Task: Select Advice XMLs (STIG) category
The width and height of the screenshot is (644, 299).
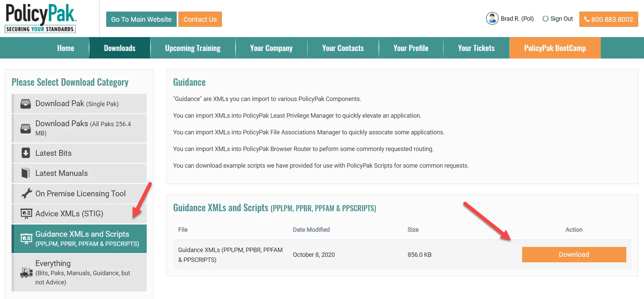Action: (x=79, y=214)
